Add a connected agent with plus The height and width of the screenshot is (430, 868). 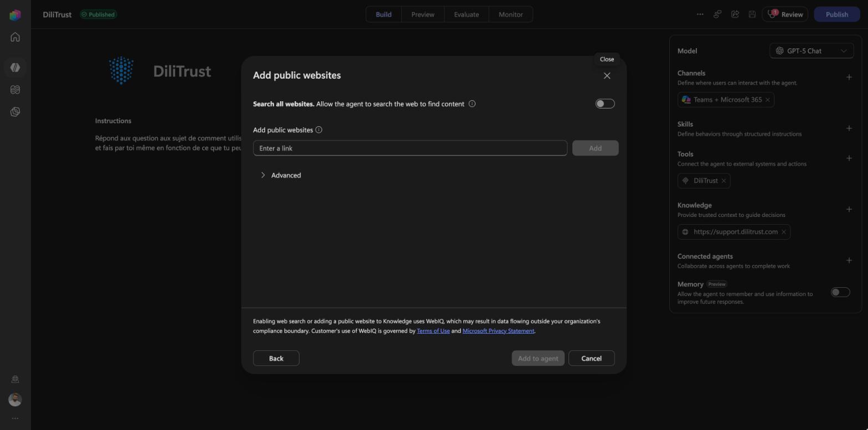click(x=849, y=261)
